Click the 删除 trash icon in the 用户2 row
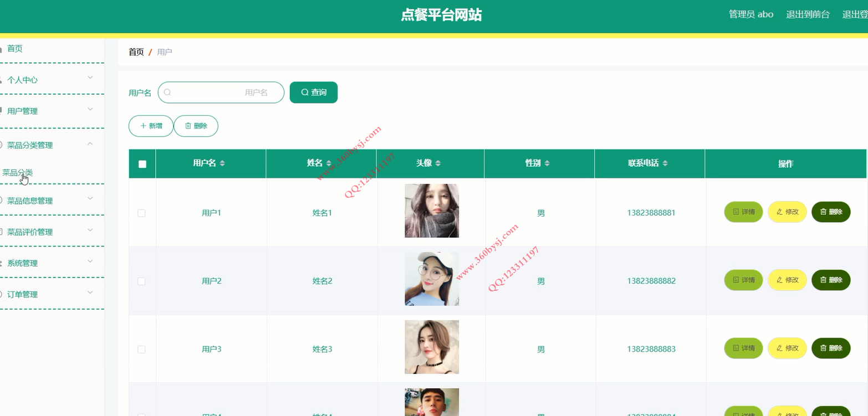Image resolution: width=868 pixels, height=416 pixels. point(823,280)
